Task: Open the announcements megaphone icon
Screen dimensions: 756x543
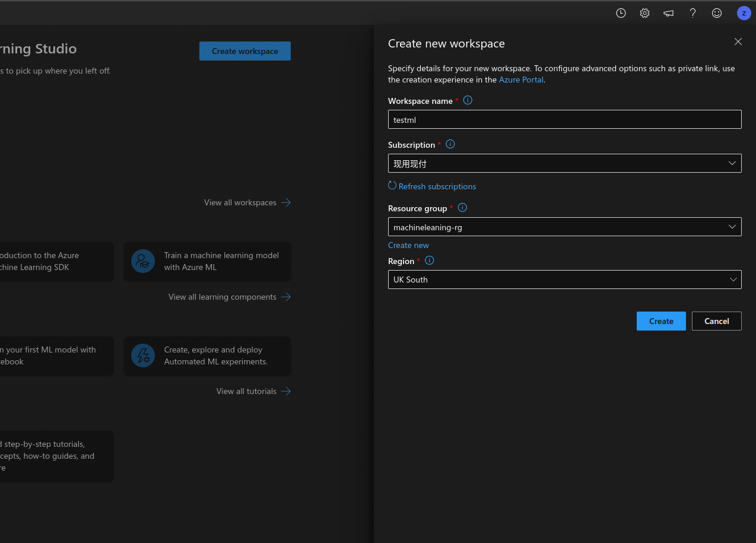Action: (669, 13)
